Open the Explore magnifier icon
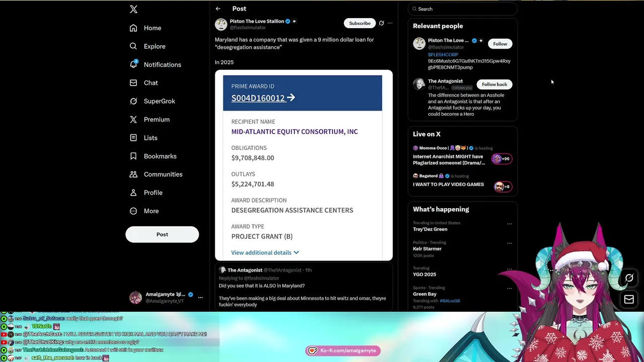Screen dimensions: 644x362 (x=133, y=46)
